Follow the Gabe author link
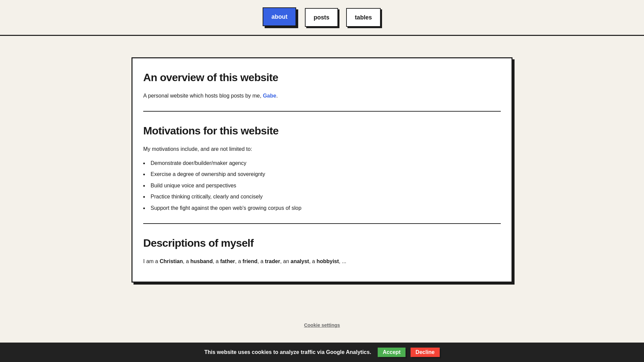The width and height of the screenshot is (644, 362). coord(269,96)
